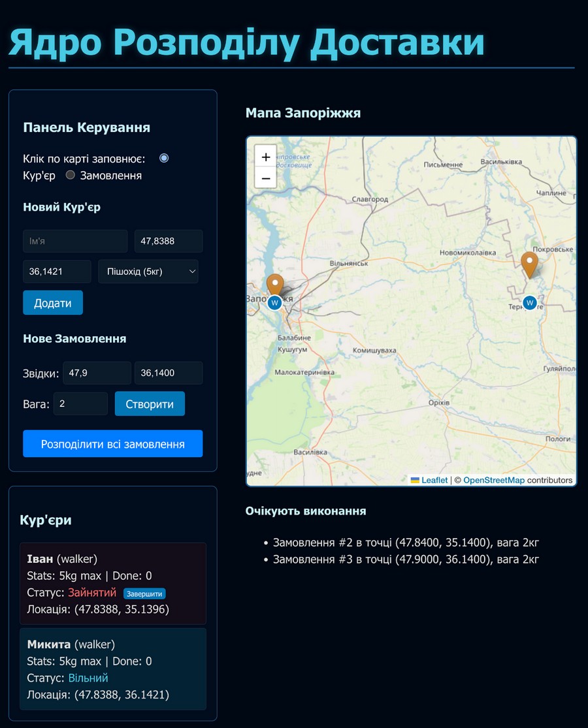
Task: Click the blue W marker in Zaporizhzhia
Action: pyautogui.click(x=275, y=302)
